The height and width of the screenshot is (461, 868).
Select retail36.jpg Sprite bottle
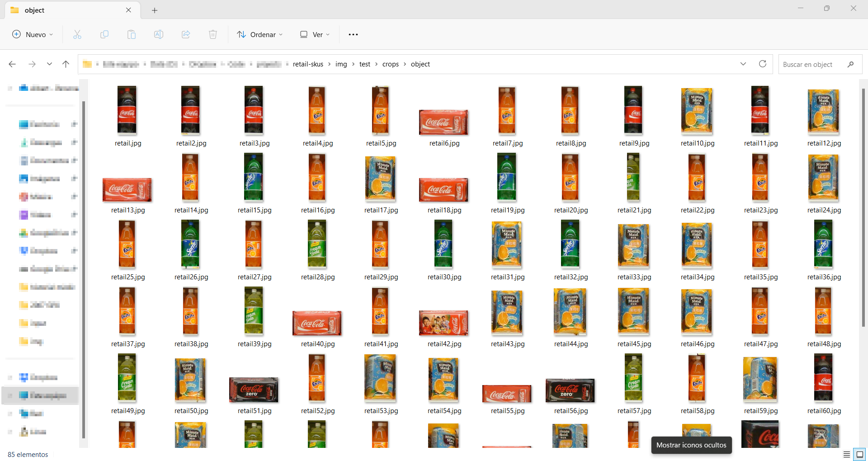[823, 244]
